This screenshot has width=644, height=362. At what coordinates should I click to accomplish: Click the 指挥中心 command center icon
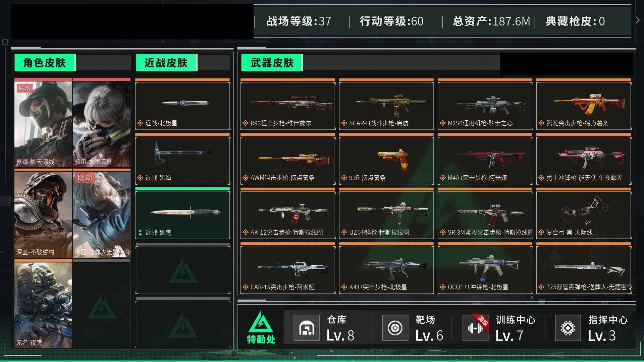point(568,328)
